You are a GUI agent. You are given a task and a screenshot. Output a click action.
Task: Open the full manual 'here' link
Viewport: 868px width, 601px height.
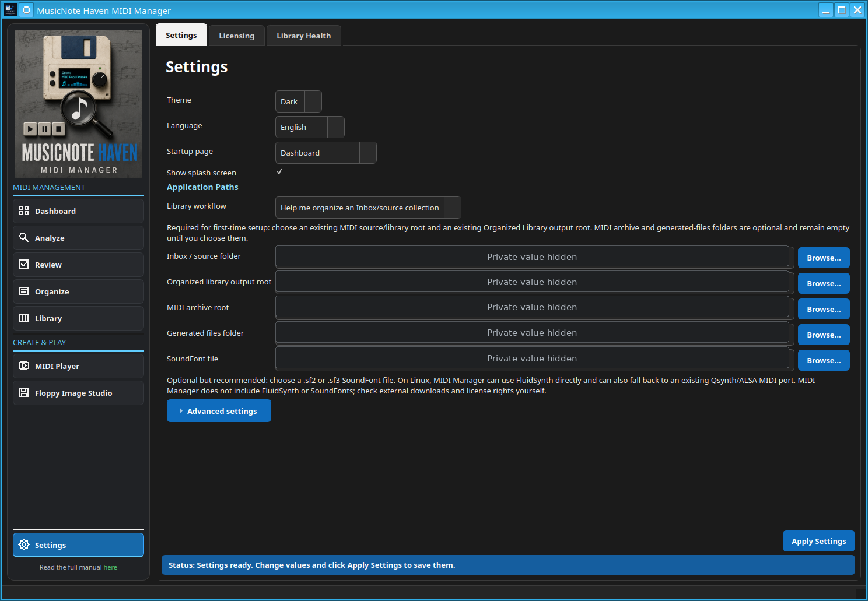pyautogui.click(x=110, y=567)
